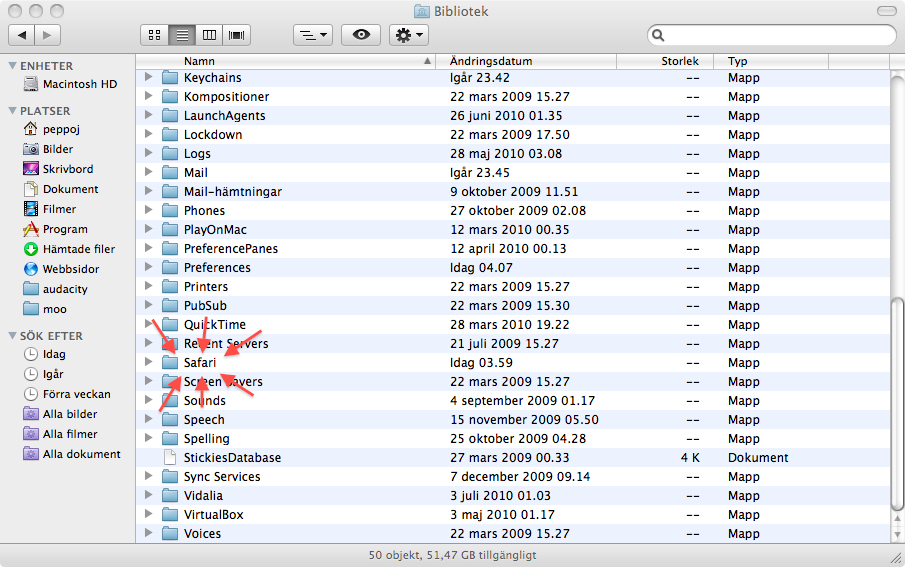
Task: Switch to icon view mode
Action: coord(155,35)
